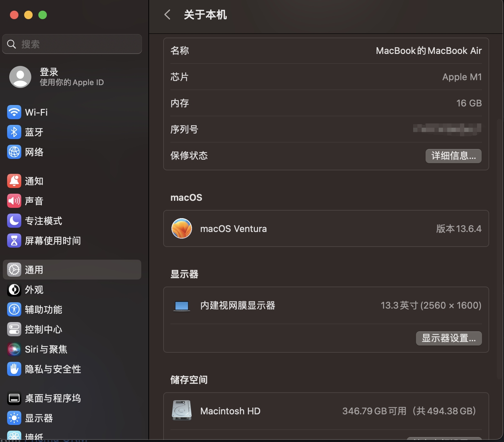Click 详细信息 next to 保修状态
The image size is (504, 442).
(453, 156)
